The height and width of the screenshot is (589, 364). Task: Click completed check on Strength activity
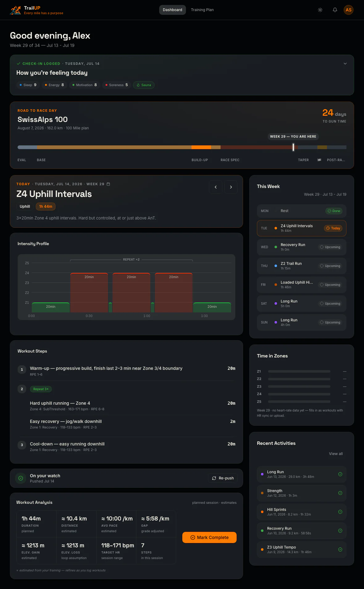[x=340, y=493]
